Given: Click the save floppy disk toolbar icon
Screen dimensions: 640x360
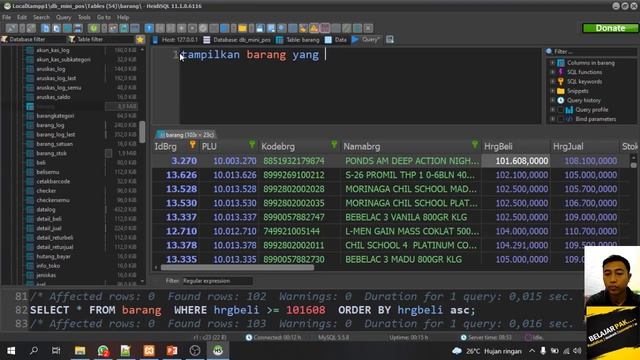Looking at the screenshot, I should (260, 28).
